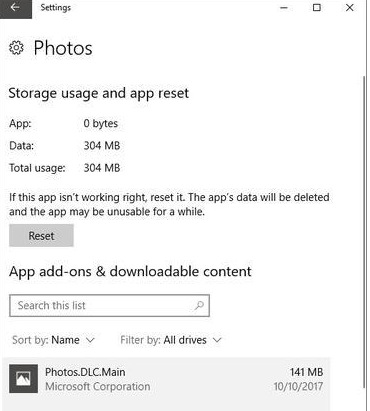
Task: Click the 141 MB size of the add-on
Action: pos(306,372)
